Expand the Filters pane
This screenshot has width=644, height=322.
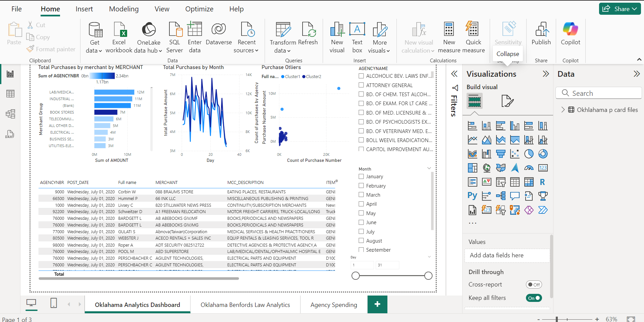tap(454, 74)
